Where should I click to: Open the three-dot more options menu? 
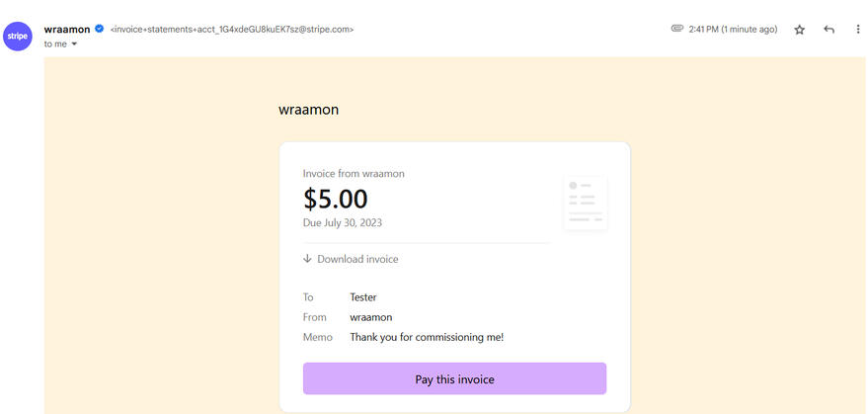pos(857,30)
